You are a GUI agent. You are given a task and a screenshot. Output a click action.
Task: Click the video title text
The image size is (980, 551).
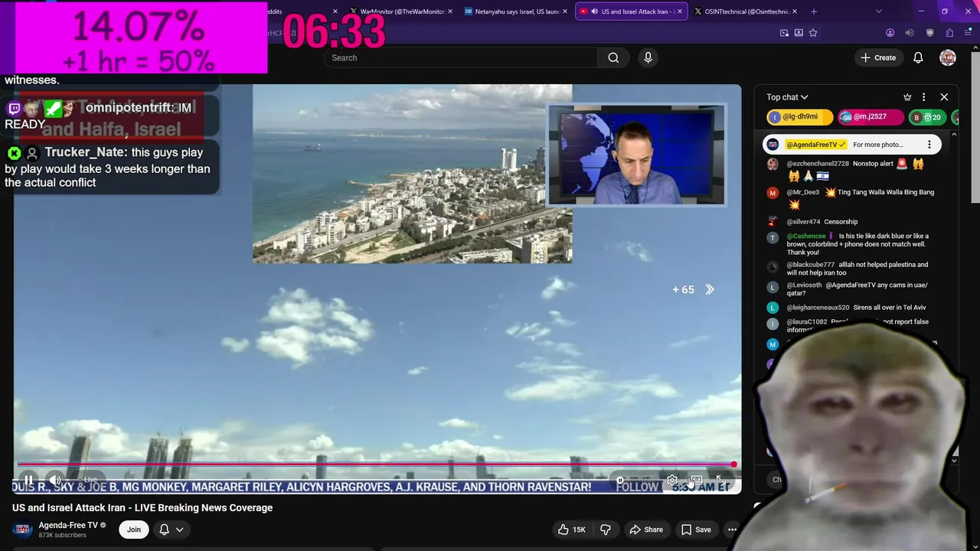click(142, 507)
